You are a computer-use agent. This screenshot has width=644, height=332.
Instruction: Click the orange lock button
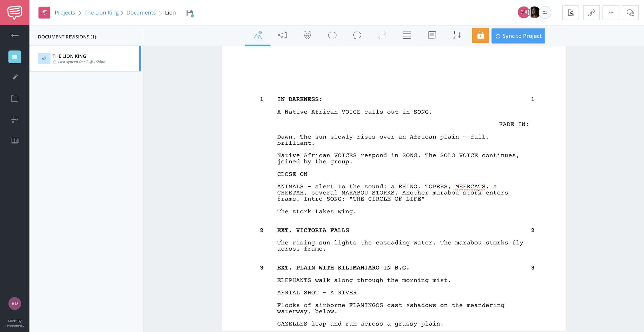pyautogui.click(x=480, y=36)
